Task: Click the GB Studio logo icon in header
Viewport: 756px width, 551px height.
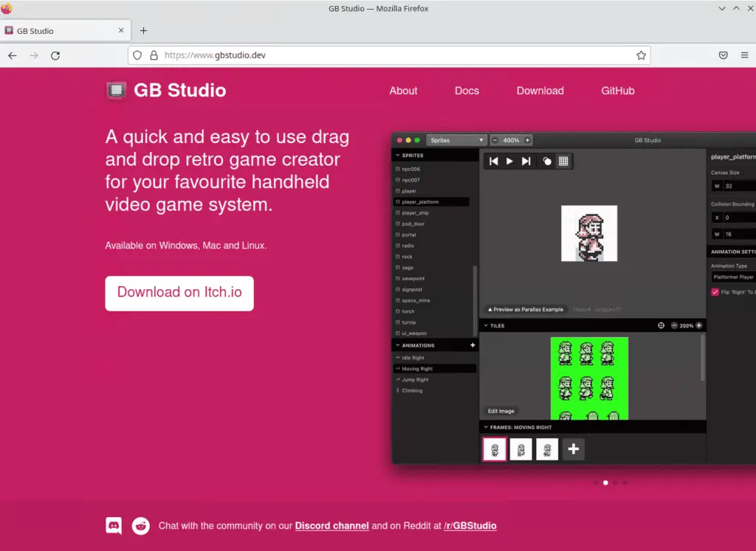Action: [116, 90]
